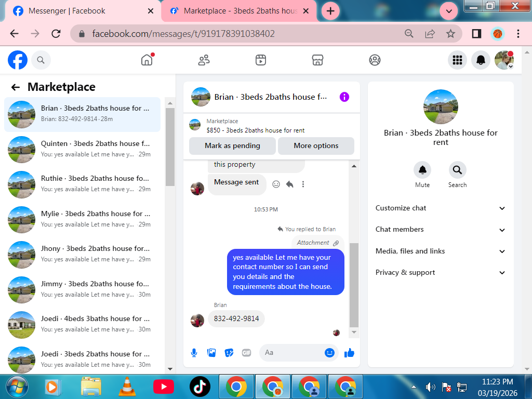The height and width of the screenshot is (399, 532).
Task: Bookmark this page with the star icon
Action: 450,34
